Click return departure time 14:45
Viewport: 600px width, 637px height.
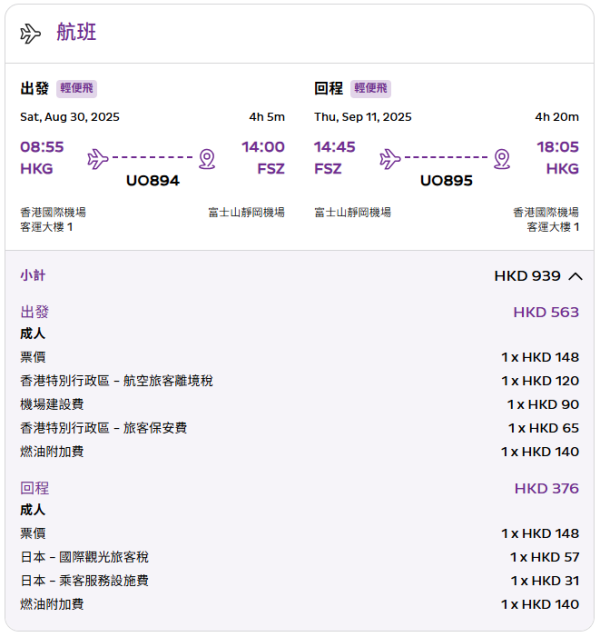pyautogui.click(x=335, y=147)
